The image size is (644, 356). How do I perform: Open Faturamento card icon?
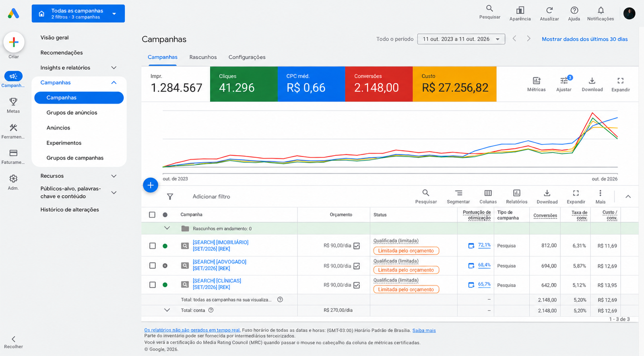point(13,153)
